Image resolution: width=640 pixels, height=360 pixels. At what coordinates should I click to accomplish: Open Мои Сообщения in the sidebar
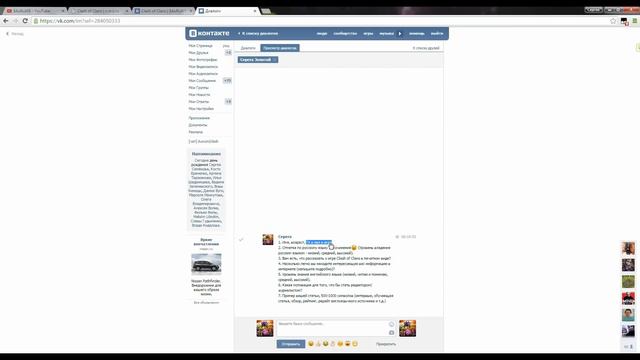(202, 80)
